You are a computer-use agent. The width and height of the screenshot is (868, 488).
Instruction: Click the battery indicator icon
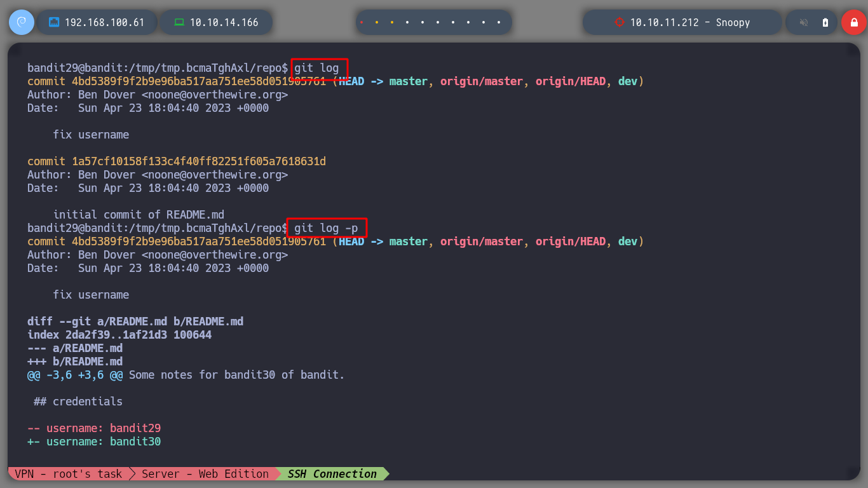click(825, 22)
